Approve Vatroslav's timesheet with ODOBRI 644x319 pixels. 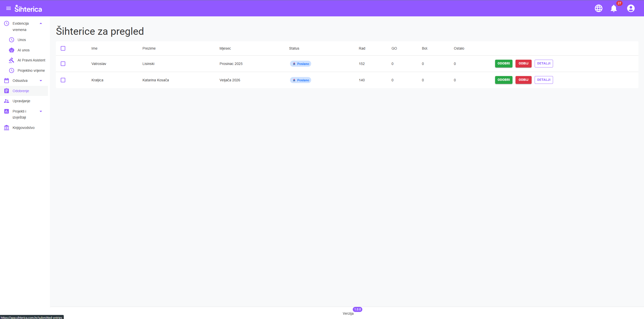pos(504,63)
